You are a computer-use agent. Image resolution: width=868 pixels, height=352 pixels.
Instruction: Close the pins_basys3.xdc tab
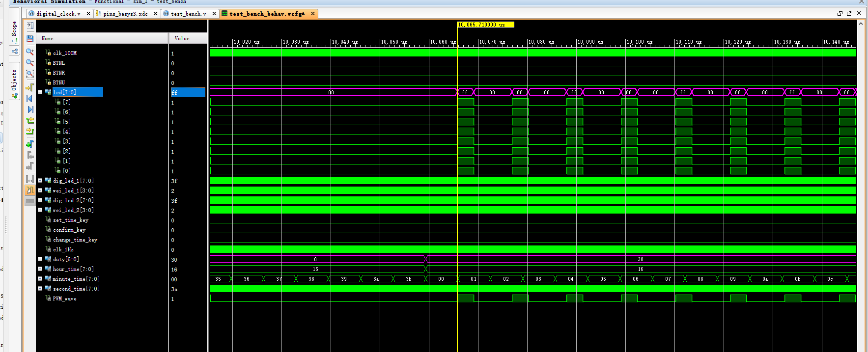tap(156, 14)
